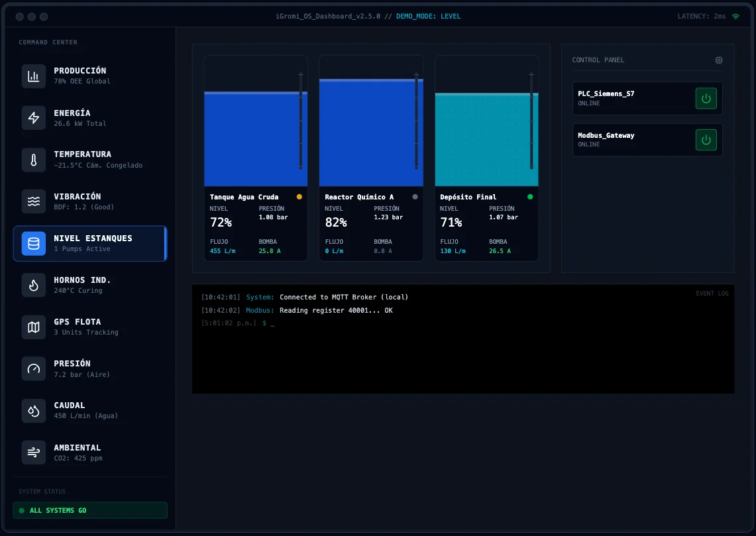Click the Hornos Ind. flame icon
The height and width of the screenshot is (536, 756).
pos(34,286)
